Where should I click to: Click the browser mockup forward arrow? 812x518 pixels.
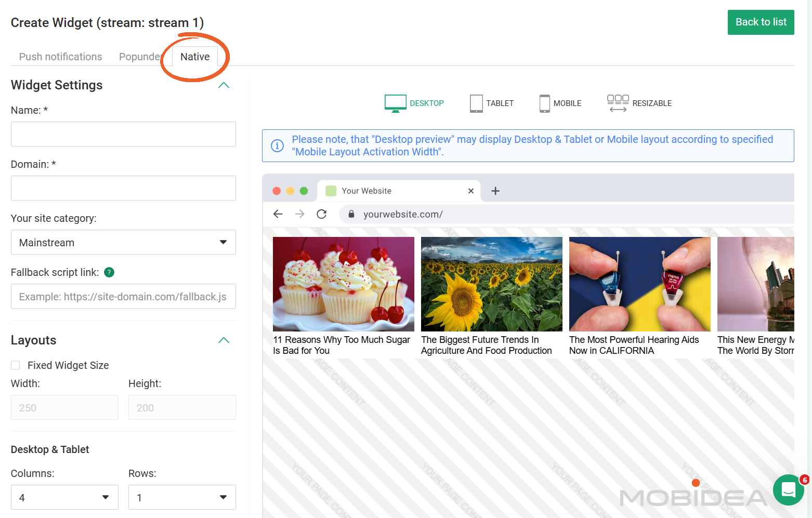pyautogui.click(x=300, y=214)
